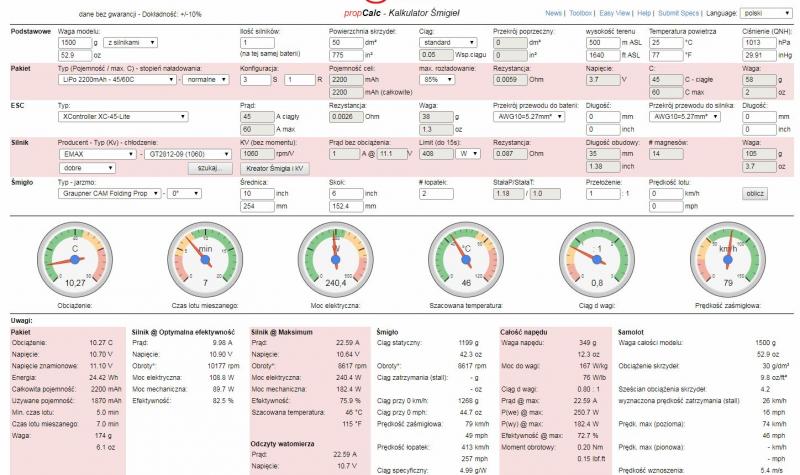This screenshot has height=475, width=800.
Task: Open the News link in the top menu
Action: 554,13
